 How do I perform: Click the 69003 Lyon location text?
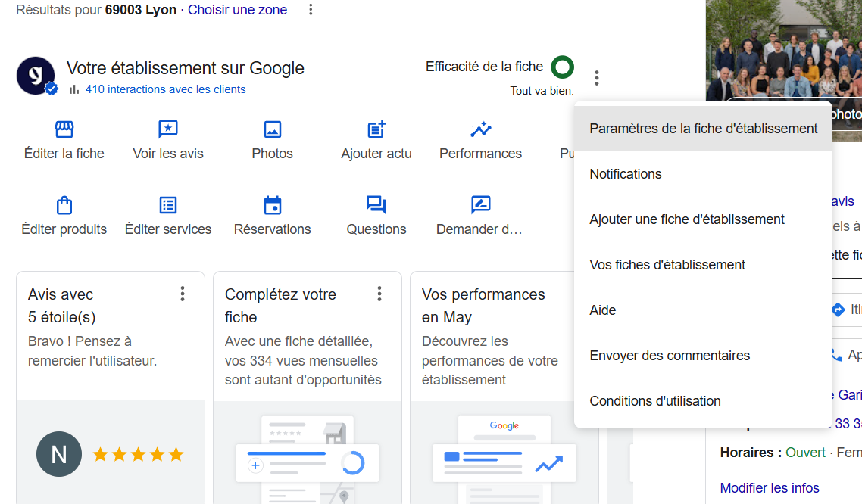click(x=141, y=10)
